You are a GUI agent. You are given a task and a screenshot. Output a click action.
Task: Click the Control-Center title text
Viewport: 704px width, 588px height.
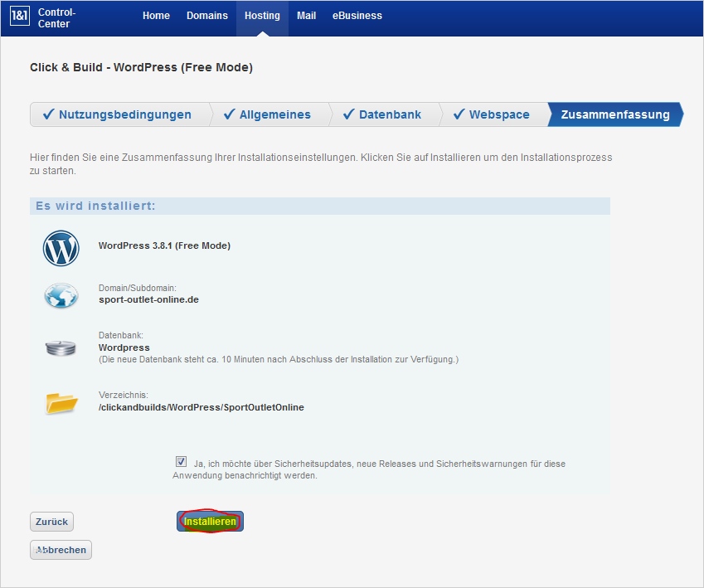(x=56, y=18)
